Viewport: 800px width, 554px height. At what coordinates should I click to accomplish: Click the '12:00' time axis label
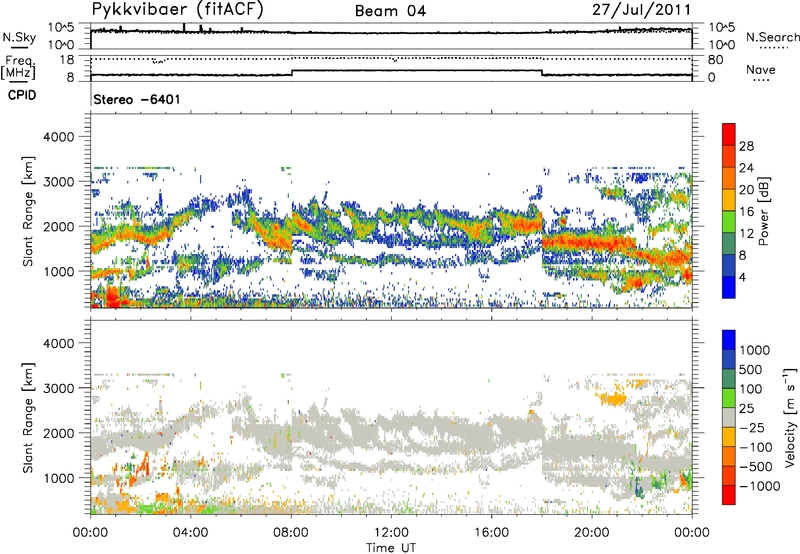[x=391, y=533]
